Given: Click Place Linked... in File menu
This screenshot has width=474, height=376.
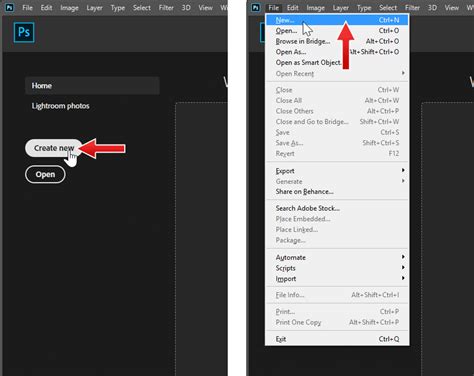Looking at the screenshot, I should coord(337,230).
